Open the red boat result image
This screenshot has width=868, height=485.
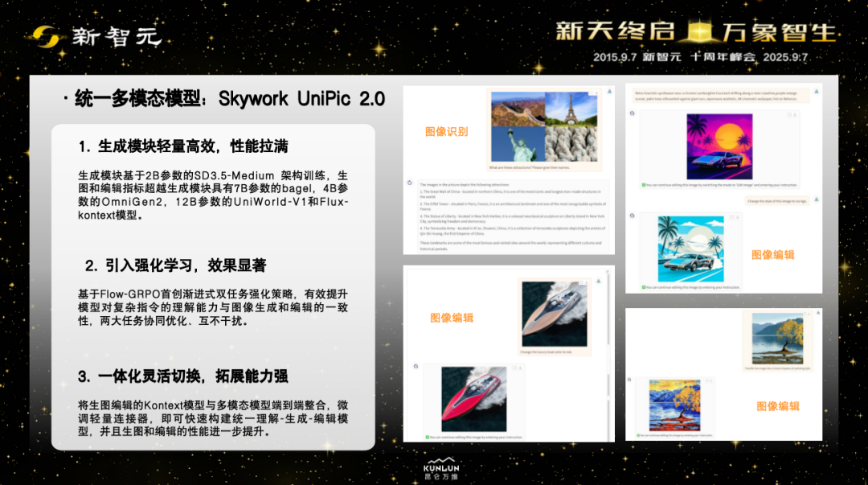click(474, 399)
